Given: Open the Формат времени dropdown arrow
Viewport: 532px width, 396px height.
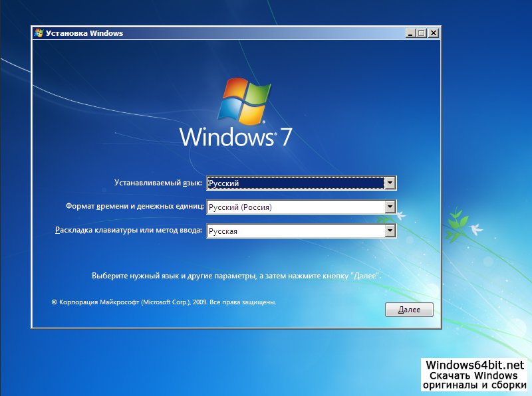Looking at the screenshot, I should click(391, 207).
